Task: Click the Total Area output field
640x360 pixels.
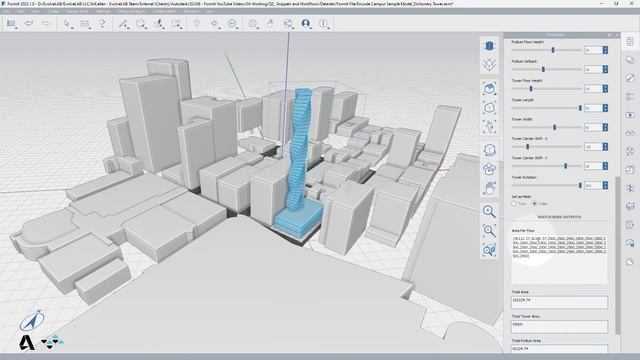Action: tap(559, 302)
